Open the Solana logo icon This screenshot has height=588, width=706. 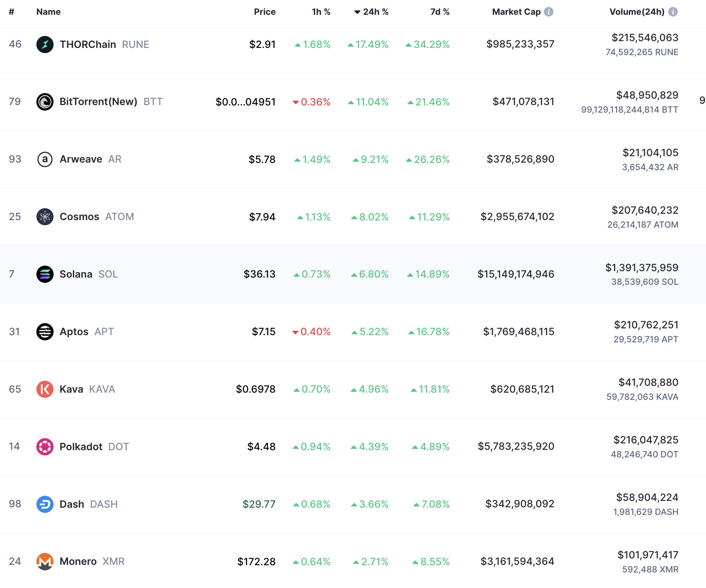pos(45,274)
